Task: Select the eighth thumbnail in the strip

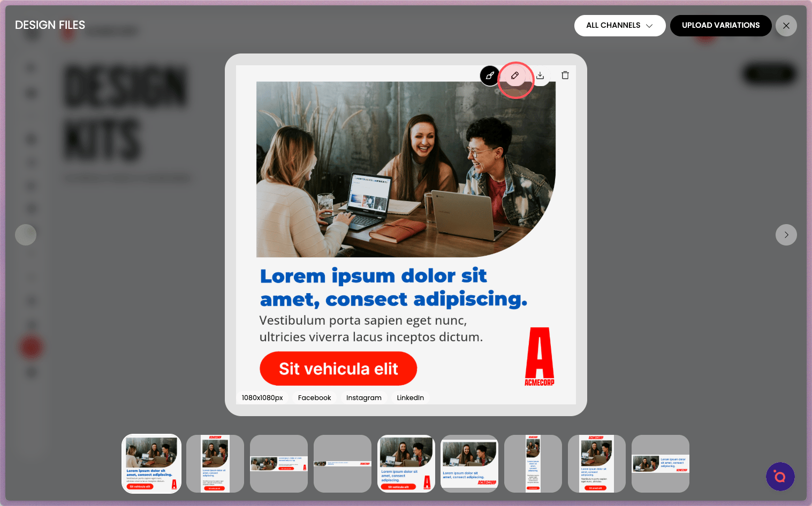Action: (x=597, y=464)
